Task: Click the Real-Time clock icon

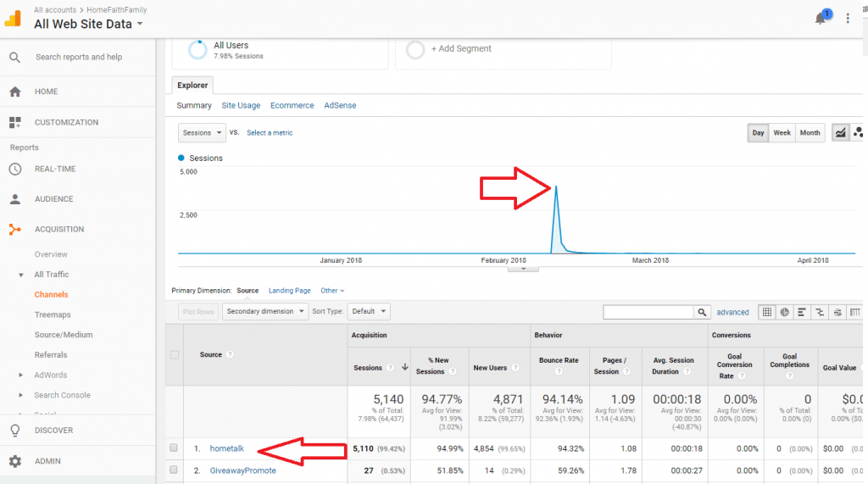Action: [x=15, y=169]
